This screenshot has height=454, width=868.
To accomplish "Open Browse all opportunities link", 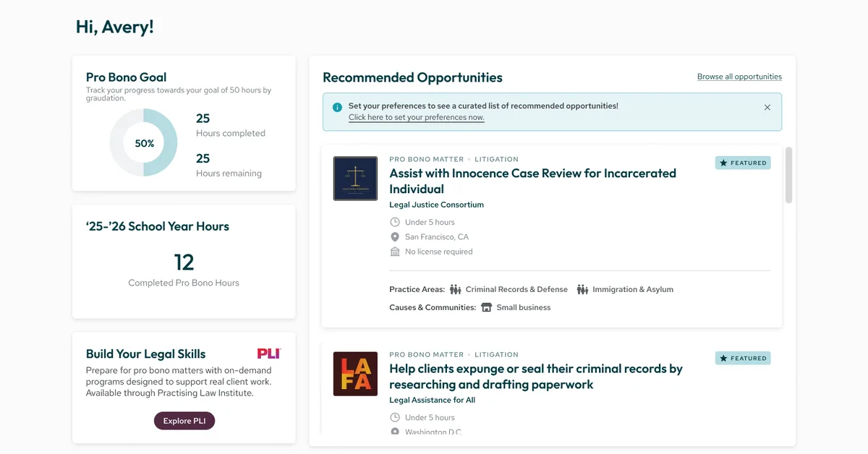I will 739,77.
